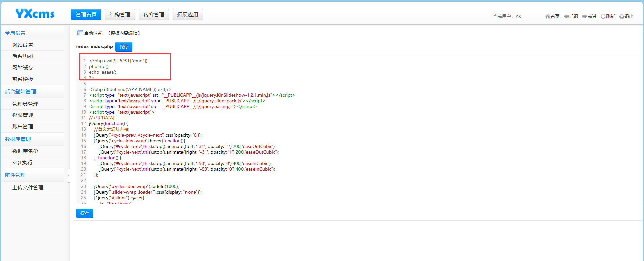Open SQL执行 in the sidebar
Viewport: 644px width, 261px height.
click(22, 163)
